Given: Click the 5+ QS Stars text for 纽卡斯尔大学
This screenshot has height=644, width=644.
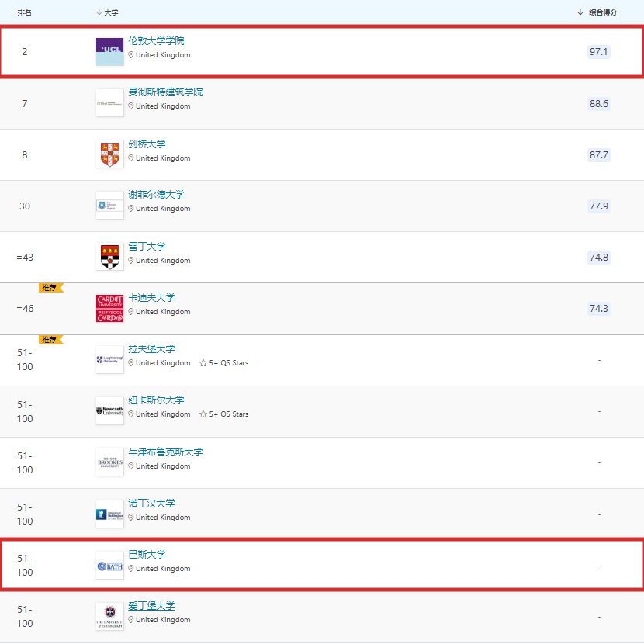Looking at the screenshot, I should (x=229, y=414).
